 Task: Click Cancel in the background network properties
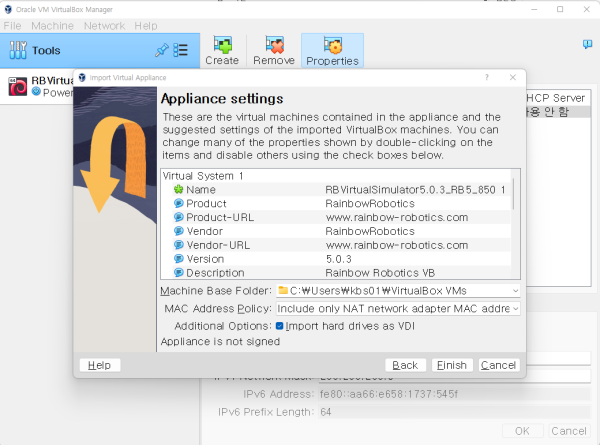coord(569,431)
